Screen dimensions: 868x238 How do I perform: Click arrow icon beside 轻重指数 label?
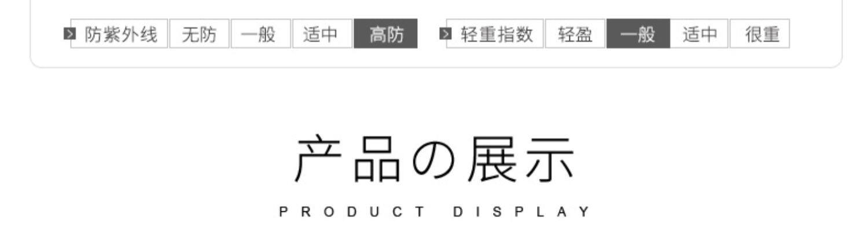(445, 34)
